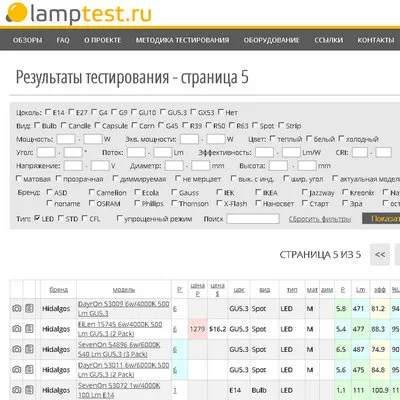
Task: Check the OSRAM brand filter
Action: 92,203
